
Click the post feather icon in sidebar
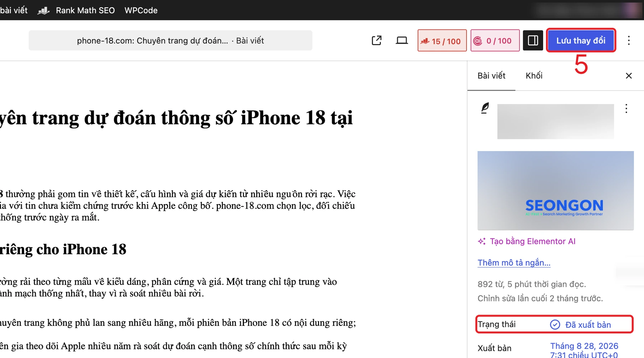coord(485,108)
